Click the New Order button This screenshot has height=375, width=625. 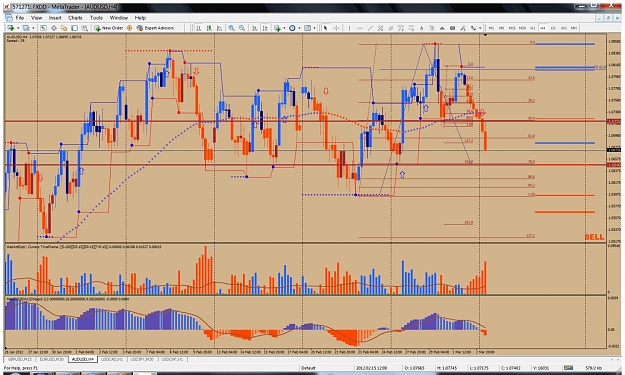[108, 28]
